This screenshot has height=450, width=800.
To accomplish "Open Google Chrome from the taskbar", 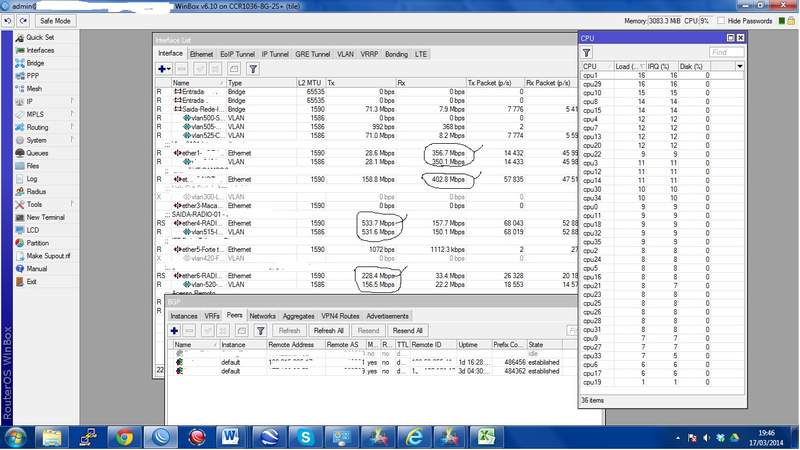I will [x=124, y=437].
